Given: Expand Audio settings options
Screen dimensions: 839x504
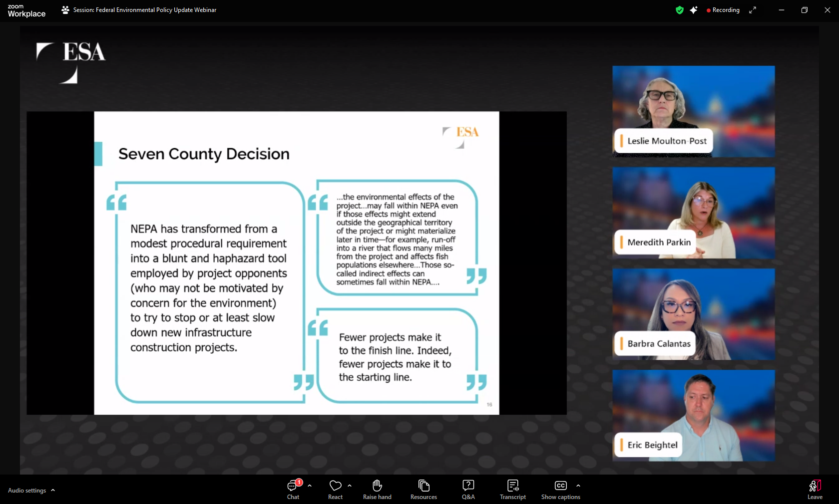Looking at the screenshot, I should point(53,491).
